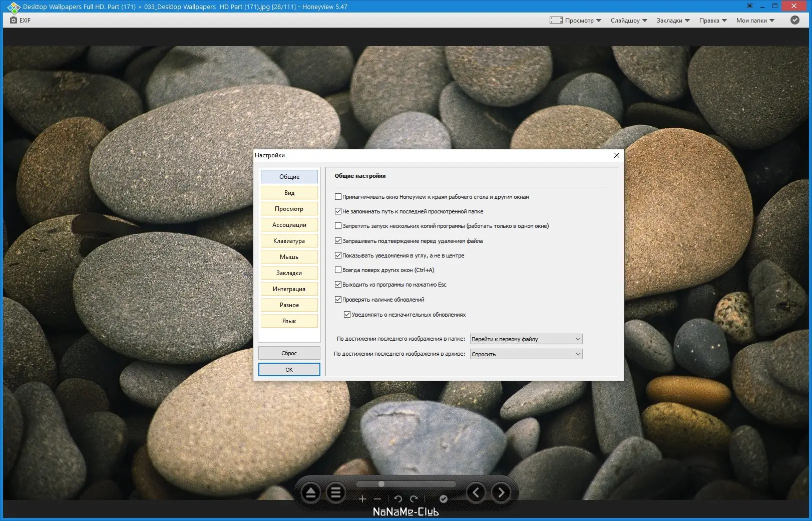This screenshot has width=812, height=521.
Task: Go to next image with right arrow icon
Action: pos(500,492)
